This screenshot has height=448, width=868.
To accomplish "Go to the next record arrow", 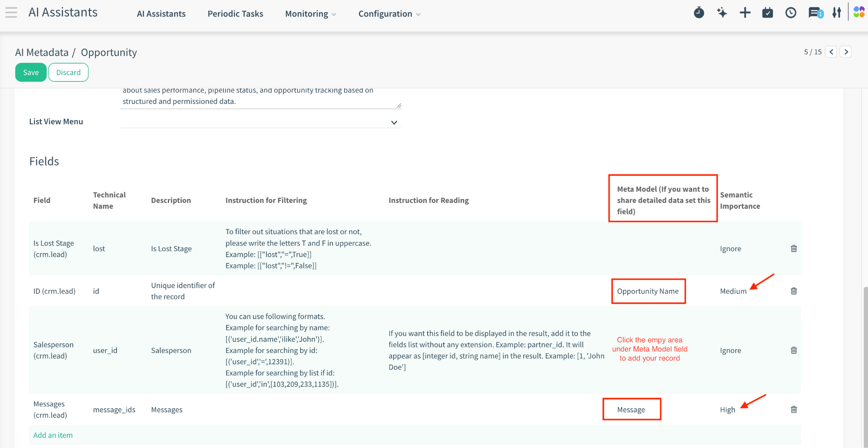I will 846,52.
